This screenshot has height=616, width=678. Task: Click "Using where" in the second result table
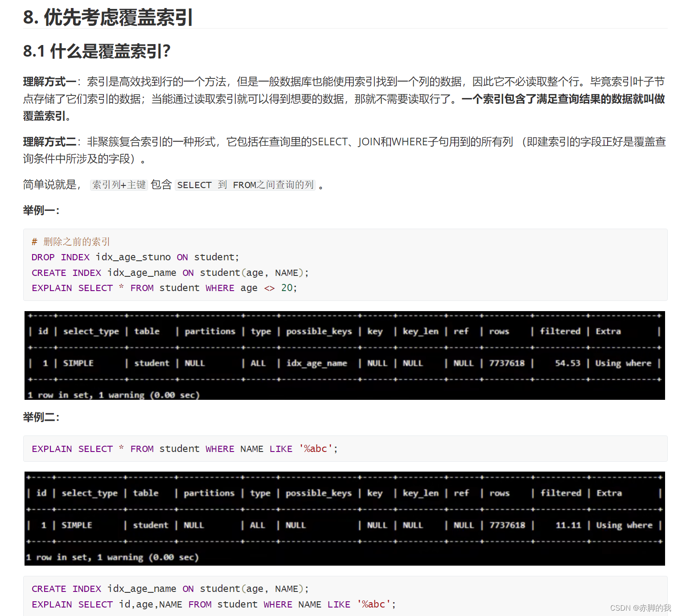pos(624,525)
